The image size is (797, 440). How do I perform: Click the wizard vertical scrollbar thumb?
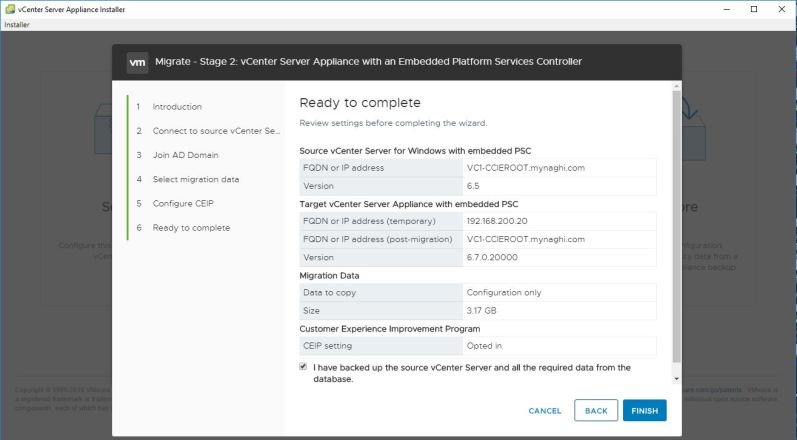tap(677, 220)
